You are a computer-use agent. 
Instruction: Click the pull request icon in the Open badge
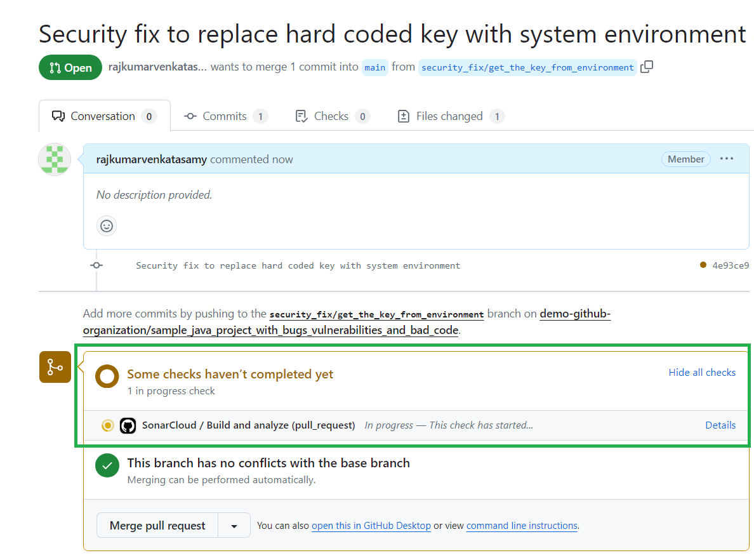pos(56,67)
